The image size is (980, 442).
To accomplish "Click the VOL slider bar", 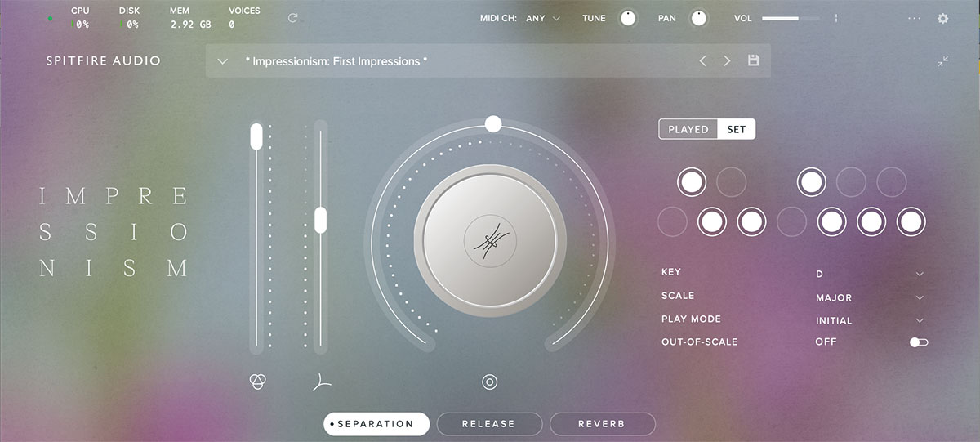I will tap(792, 18).
